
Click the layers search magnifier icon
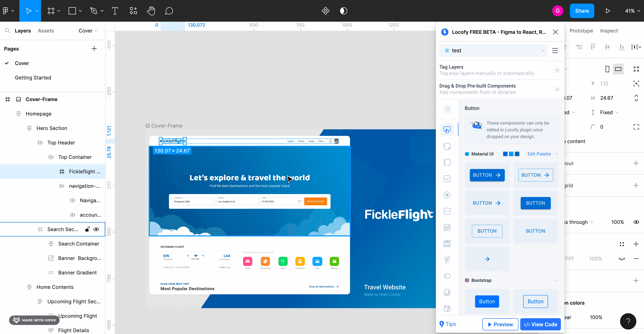tap(7, 30)
